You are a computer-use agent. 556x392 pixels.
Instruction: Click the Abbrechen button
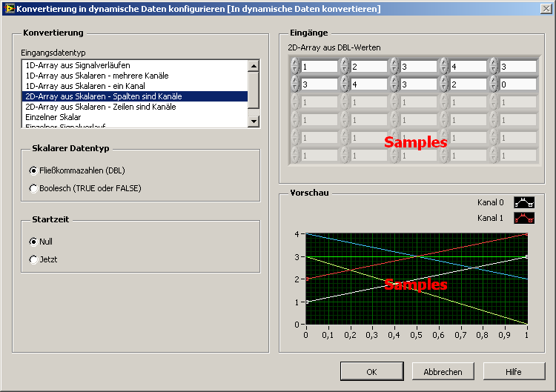point(443,371)
